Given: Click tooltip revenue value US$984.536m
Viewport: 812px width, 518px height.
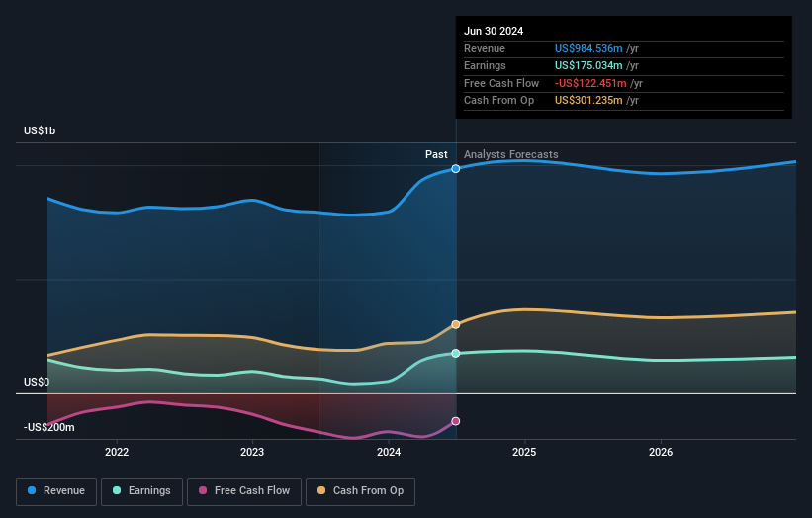Looking at the screenshot, I should tap(588, 48).
